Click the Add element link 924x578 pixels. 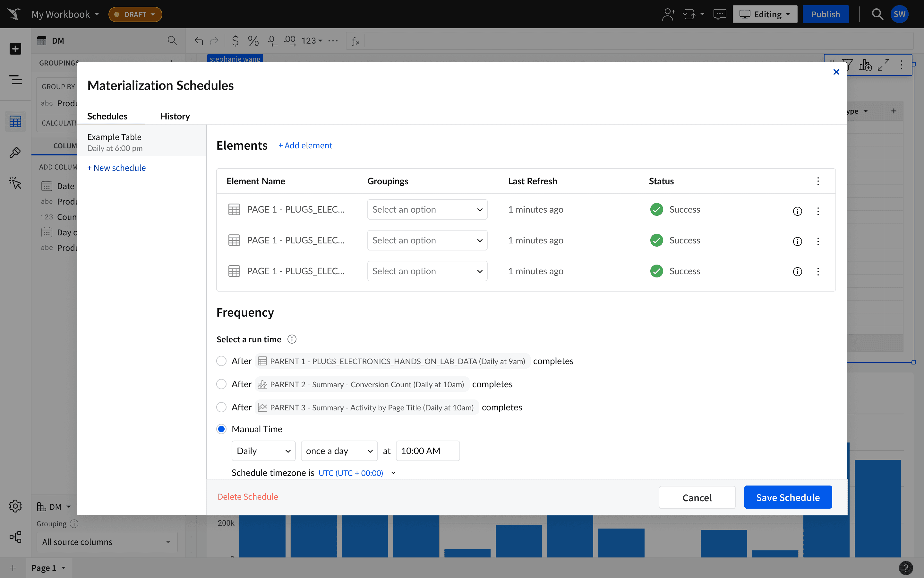coord(305,145)
